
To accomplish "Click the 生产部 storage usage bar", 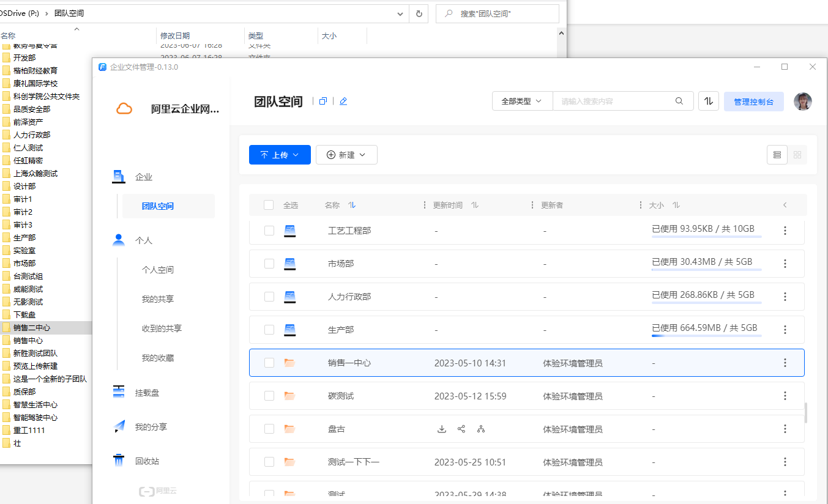I will (x=707, y=335).
